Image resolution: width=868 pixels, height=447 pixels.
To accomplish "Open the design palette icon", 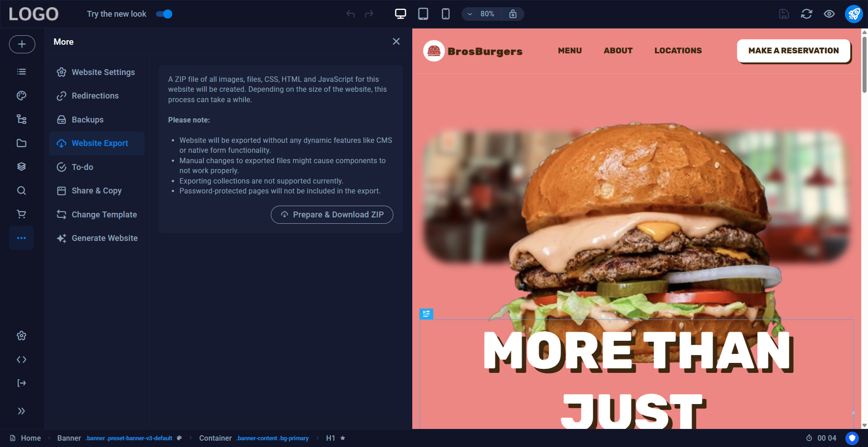I will 21,95.
